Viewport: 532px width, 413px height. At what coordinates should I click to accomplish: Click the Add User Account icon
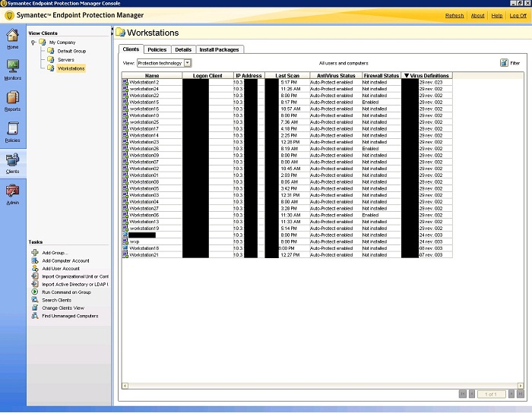click(x=35, y=268)
